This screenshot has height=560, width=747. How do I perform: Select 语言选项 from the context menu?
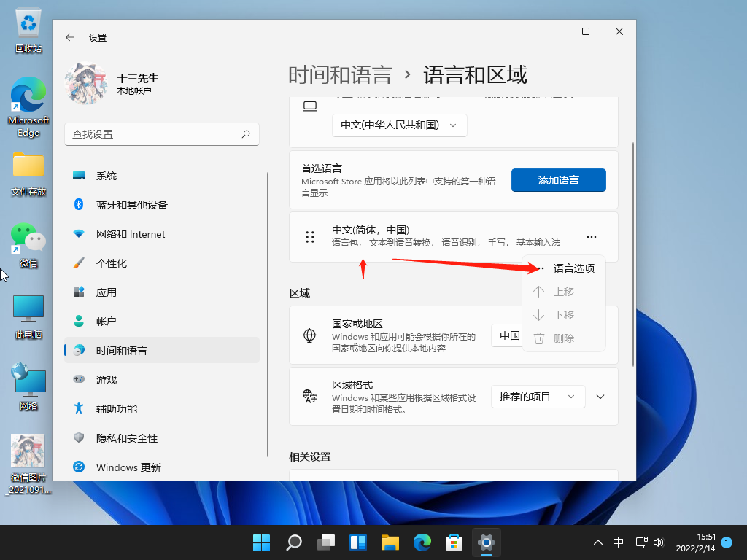(x=573, y=268)
